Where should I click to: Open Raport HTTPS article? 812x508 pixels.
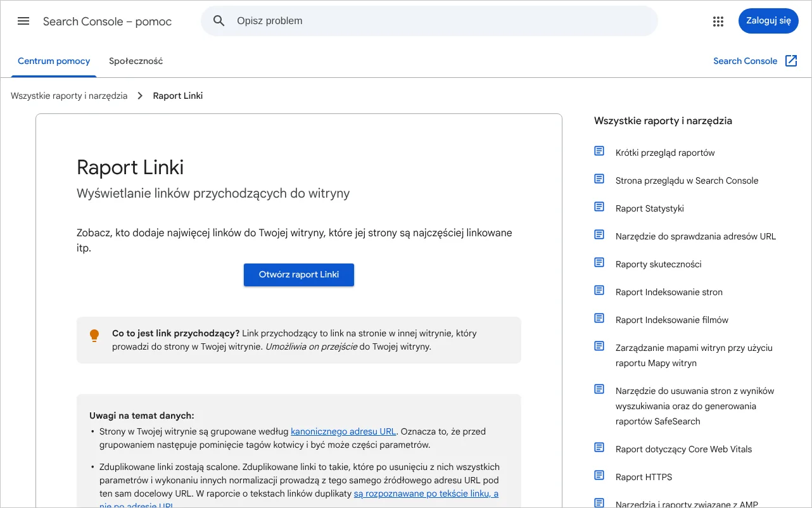click(644, 477)
